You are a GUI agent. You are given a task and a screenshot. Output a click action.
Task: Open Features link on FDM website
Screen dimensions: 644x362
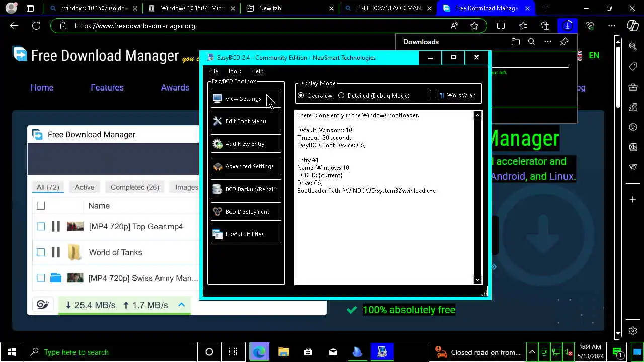pyautogui.click(x=107, y=87)
